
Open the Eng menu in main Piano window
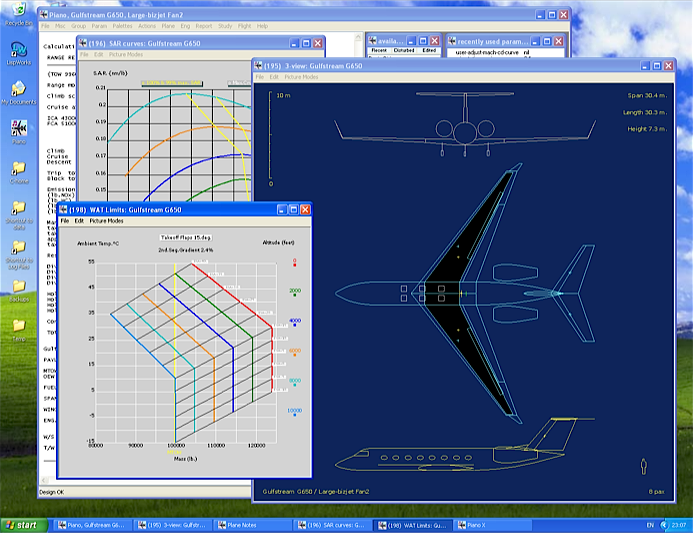tap(185, 26)
